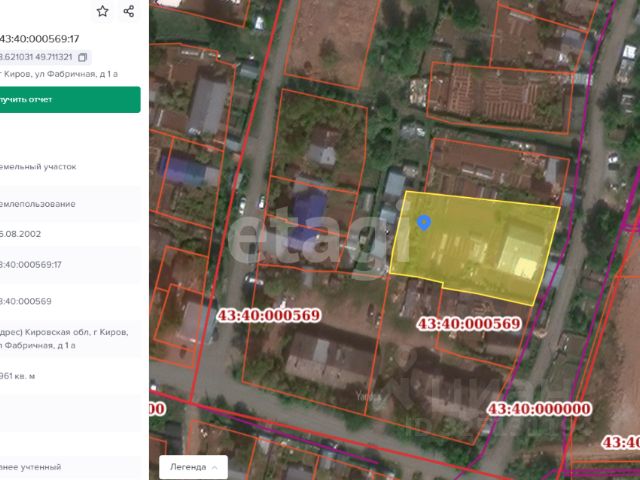Click address line Кировская обл, г Киров
Screen dimensions: 640x480
click(x=64, y=332)
